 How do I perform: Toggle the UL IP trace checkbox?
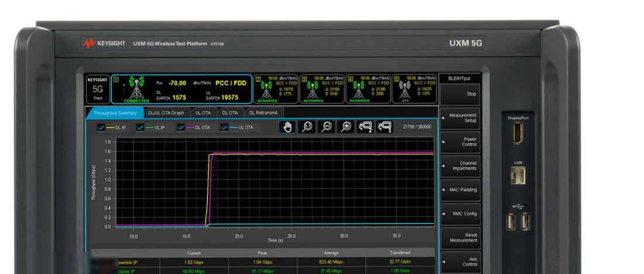[140, 128]
